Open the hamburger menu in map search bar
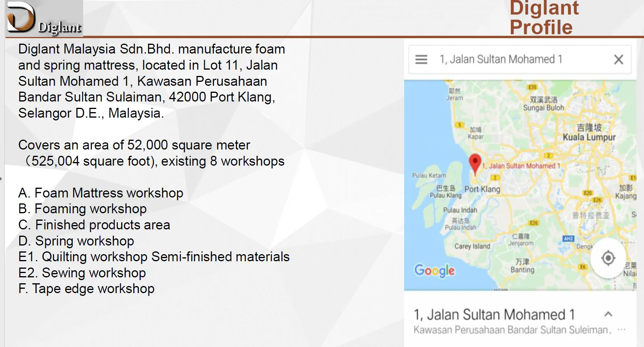This screenshot has height=347, width=644. (x=421, y=59)
